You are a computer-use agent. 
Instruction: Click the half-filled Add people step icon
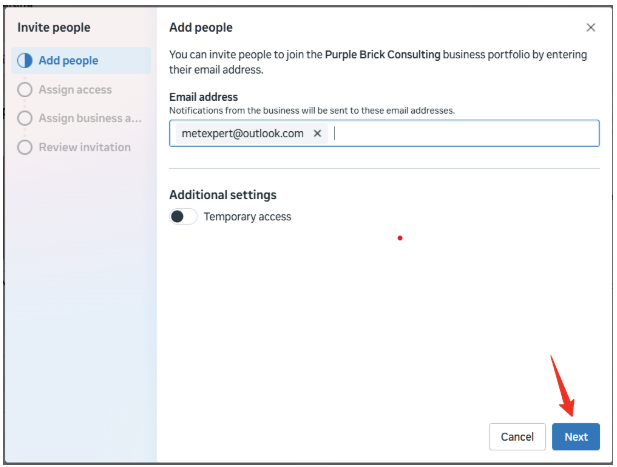point(25,61)
